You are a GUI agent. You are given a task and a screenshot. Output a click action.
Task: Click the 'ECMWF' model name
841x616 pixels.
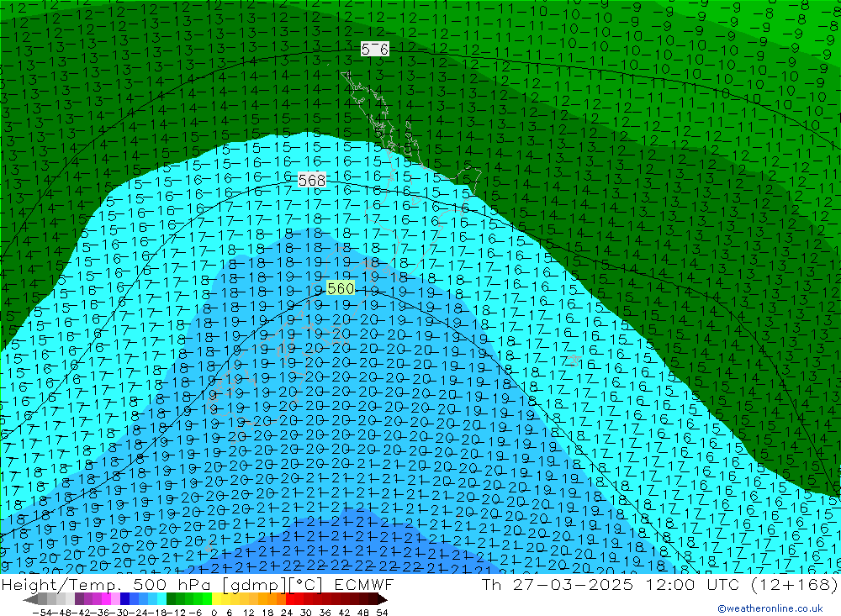(x=363, y=584)
